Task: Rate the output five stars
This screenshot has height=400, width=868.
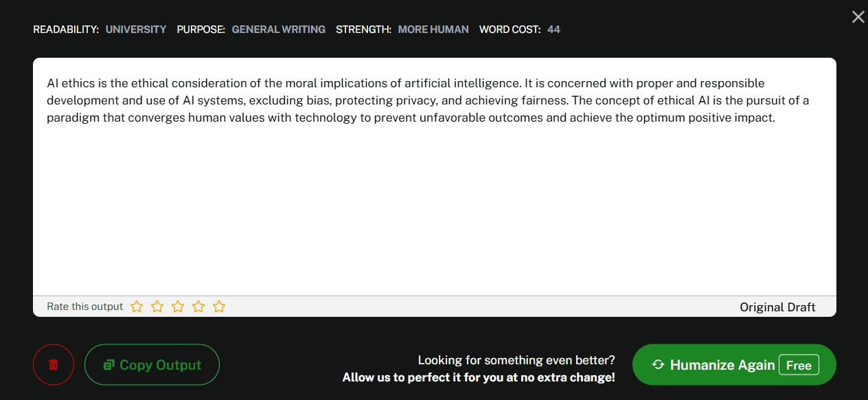Action: pos(219,307)
